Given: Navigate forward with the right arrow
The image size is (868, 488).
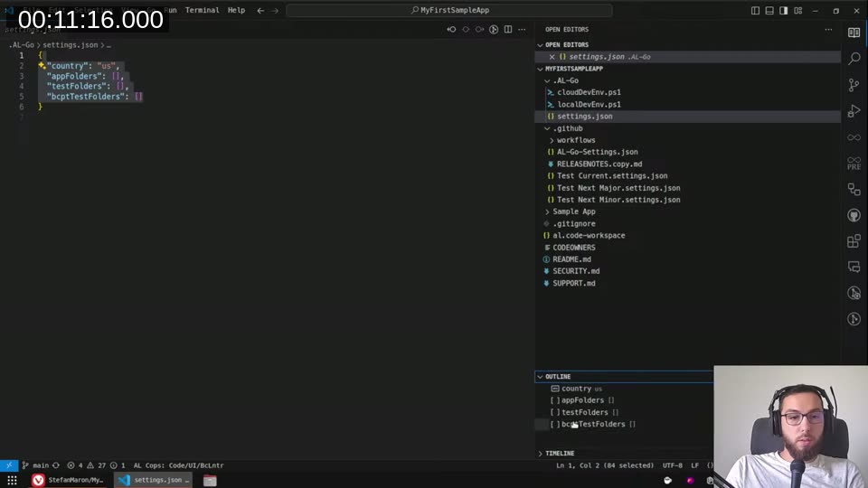Looking at the screenshot, I should click(275, 10).
